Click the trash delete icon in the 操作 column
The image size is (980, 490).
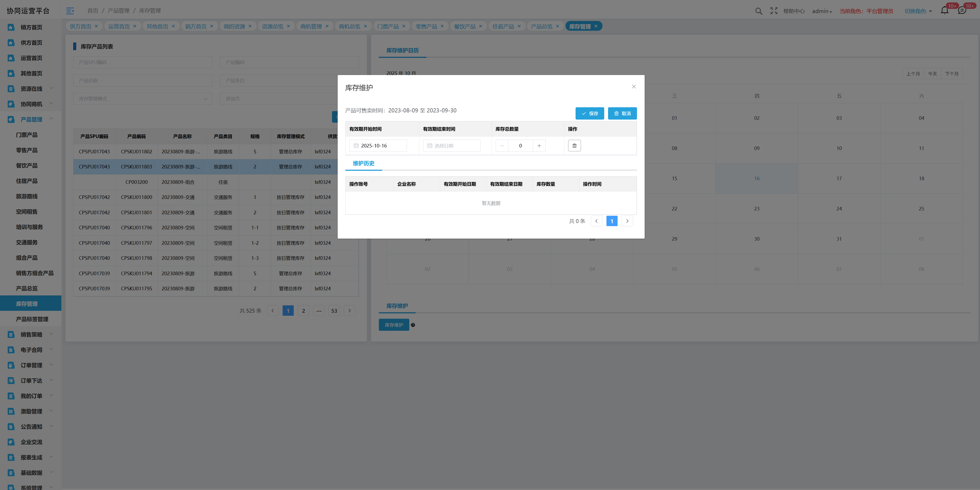point(574,146)
